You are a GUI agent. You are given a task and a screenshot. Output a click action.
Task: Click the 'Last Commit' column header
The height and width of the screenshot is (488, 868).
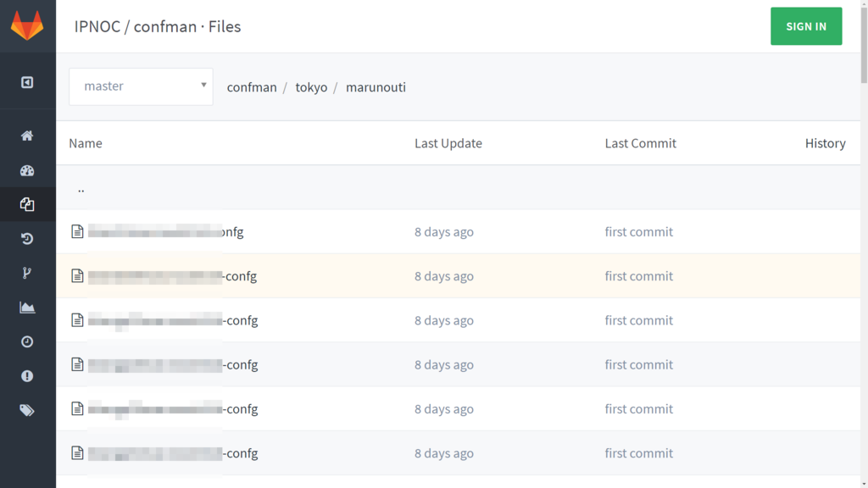[641, 142]
